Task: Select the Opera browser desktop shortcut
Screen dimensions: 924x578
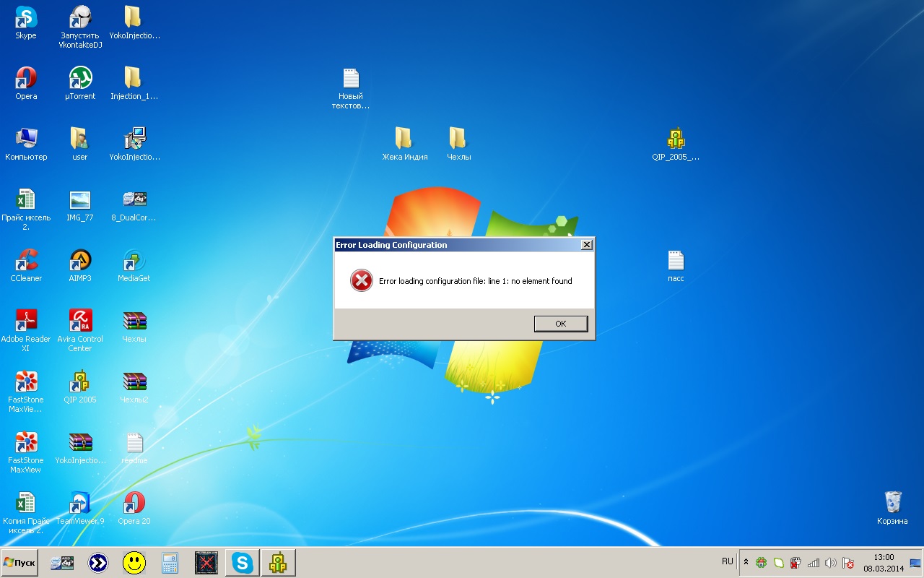Action: pyautogui.click(x=26, y=79)
